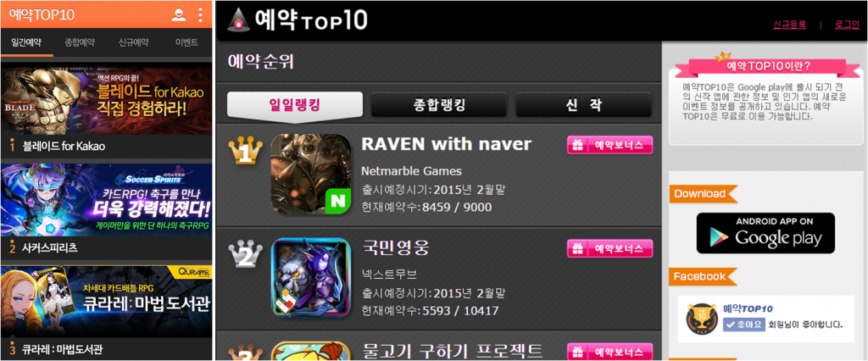Click the 예약TOP10 house logo icon
This screenshot has height=361, width=868.
[x=238, y=20]
